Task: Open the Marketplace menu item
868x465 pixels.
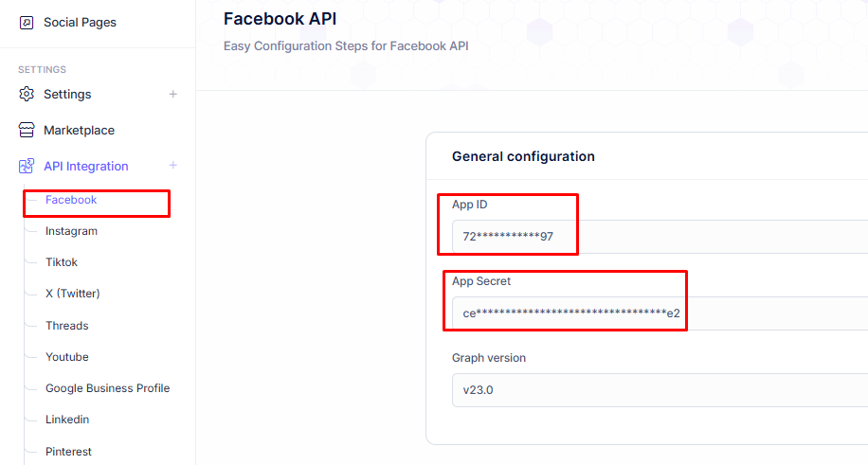Action: pos(80,130)
